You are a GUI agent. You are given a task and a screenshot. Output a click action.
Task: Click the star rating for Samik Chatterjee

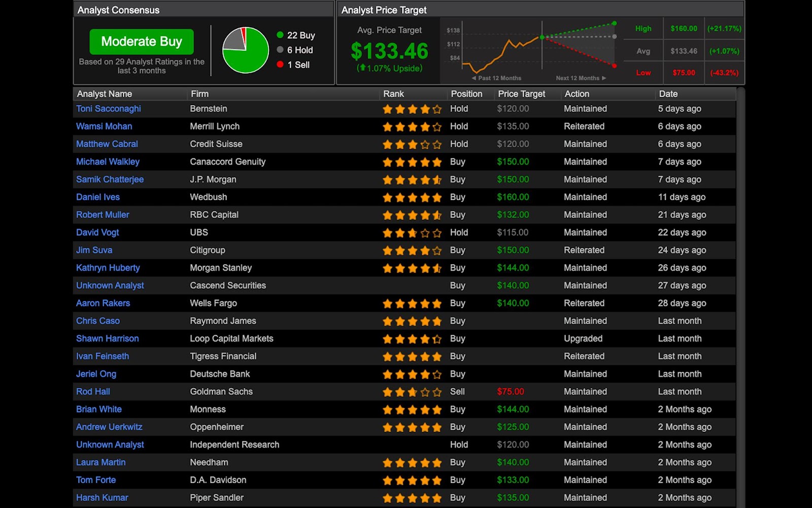click(x=412, y=180)
